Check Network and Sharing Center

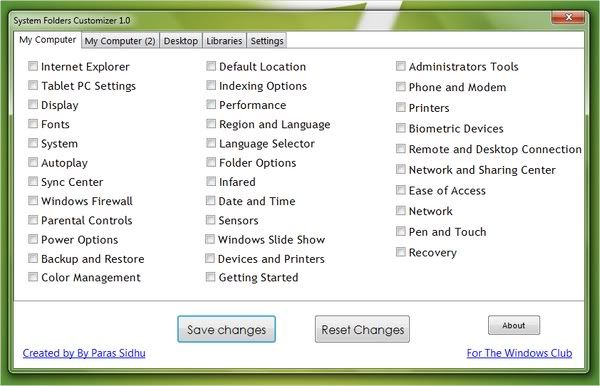click(401, 169)
